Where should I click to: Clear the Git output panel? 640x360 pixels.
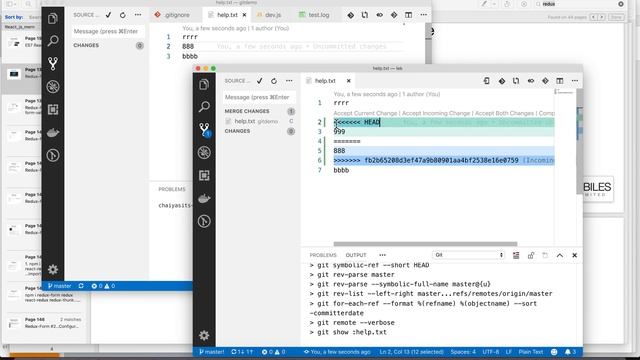516,255
